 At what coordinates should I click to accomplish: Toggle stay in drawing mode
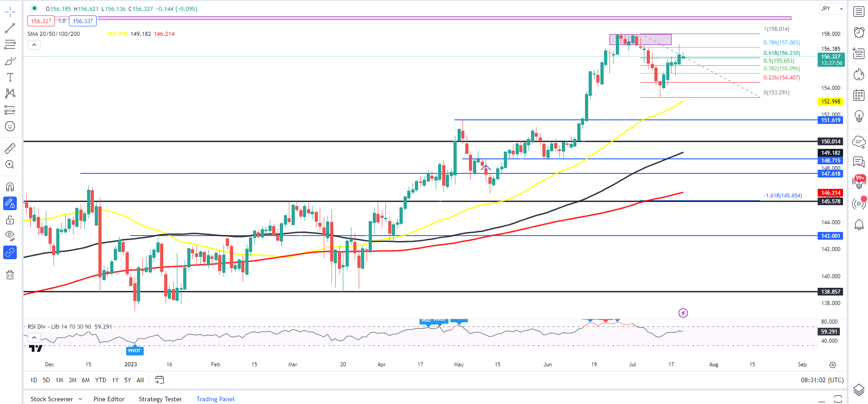point(10,203)
